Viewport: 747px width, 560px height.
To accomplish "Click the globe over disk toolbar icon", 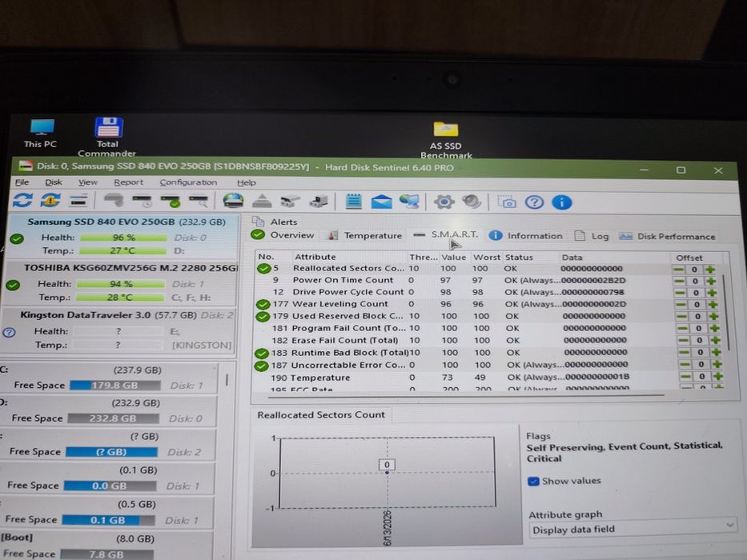I will click(x=233, y=201).
